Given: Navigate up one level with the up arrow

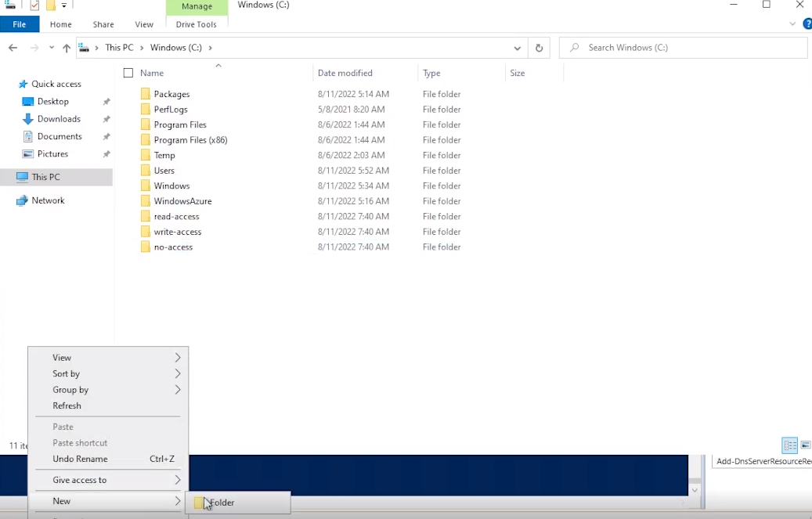Looking at the screenshot, I should coord(67,47).
